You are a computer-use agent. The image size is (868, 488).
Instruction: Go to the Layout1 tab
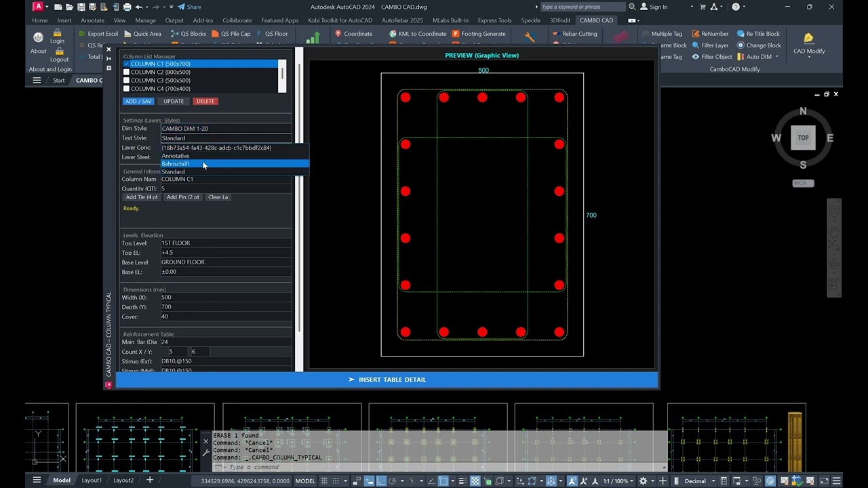92,481
